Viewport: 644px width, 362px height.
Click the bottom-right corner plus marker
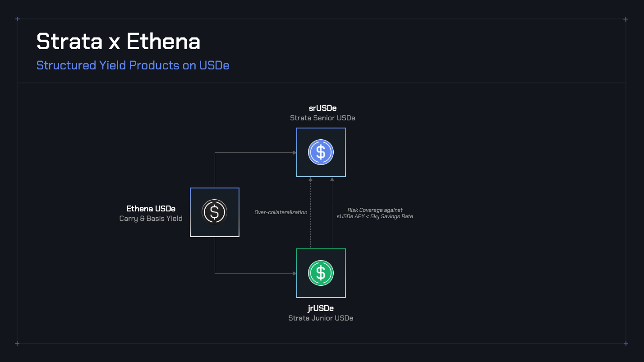pyautogui.click(x=626, y=344)
